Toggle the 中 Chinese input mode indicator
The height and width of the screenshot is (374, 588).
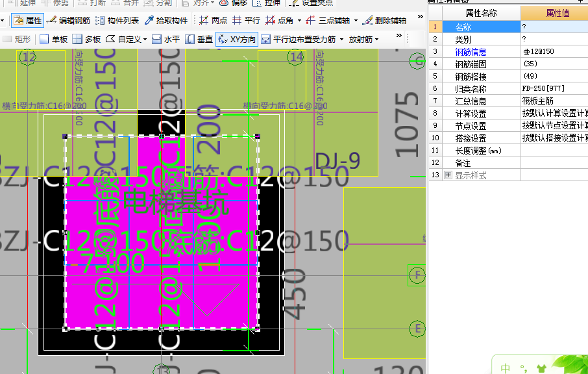(506, 368)
